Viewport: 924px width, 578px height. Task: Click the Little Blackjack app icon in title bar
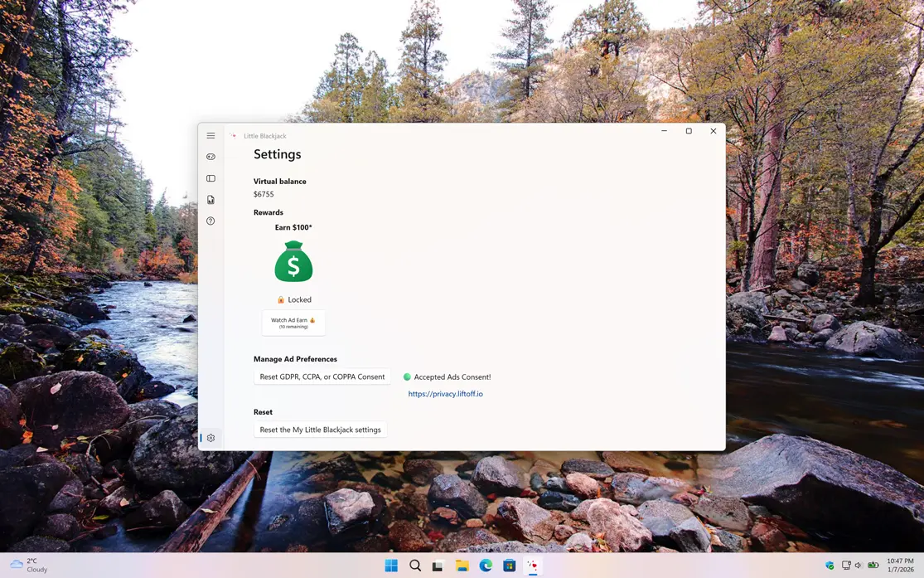tap(234, 136)
